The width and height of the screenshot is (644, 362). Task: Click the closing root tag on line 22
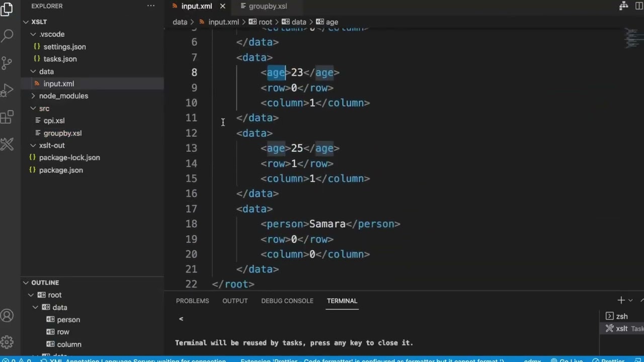coord(233,284)
